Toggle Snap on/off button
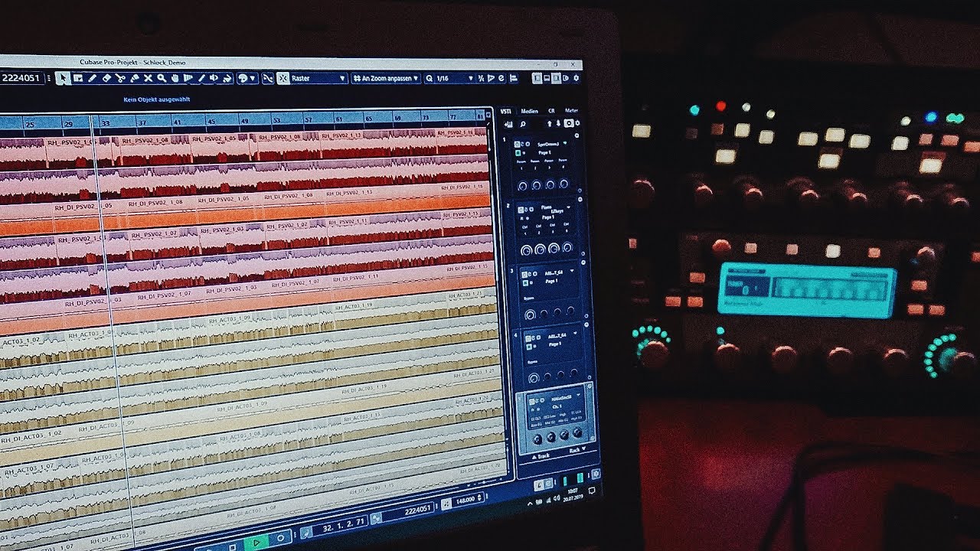The height and width of the screenshot is (551, 980). pyautogui.click(x=283, y=78)
